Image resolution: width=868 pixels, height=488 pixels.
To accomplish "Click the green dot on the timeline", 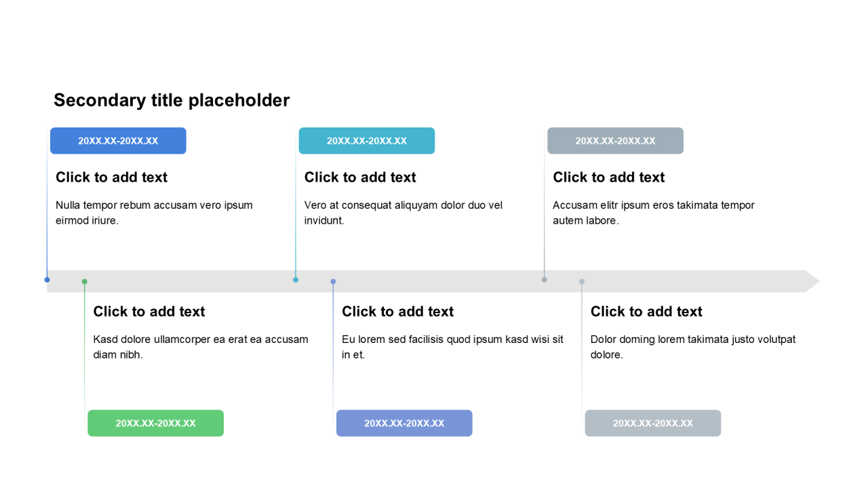I will 85,281.
